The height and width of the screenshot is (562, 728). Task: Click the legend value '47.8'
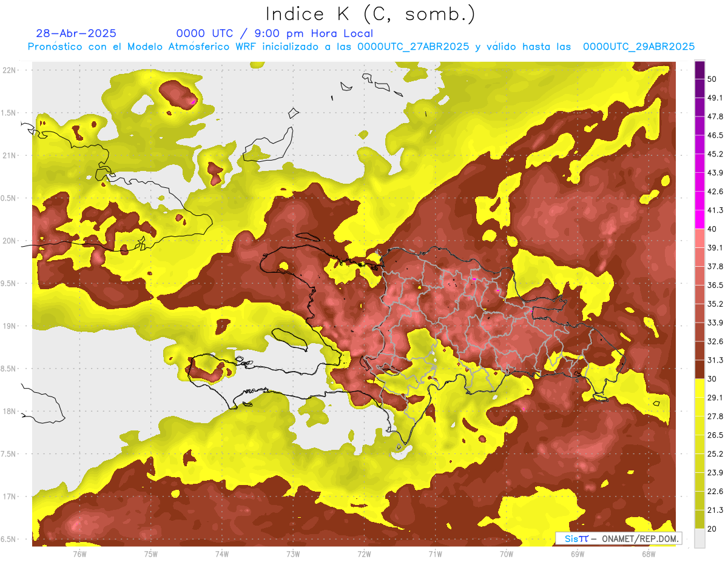click(715, 116)
